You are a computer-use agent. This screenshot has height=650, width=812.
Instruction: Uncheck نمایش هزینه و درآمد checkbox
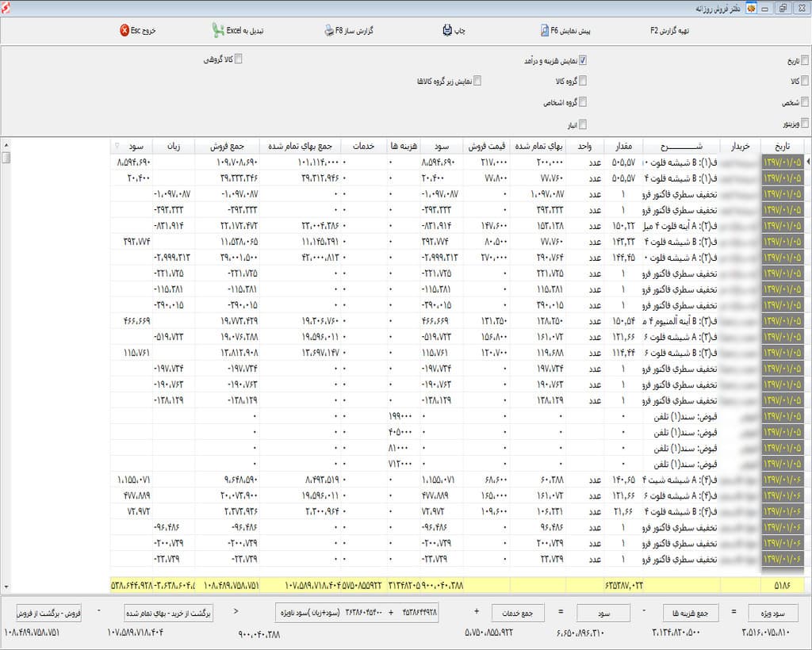click(583, 60)
